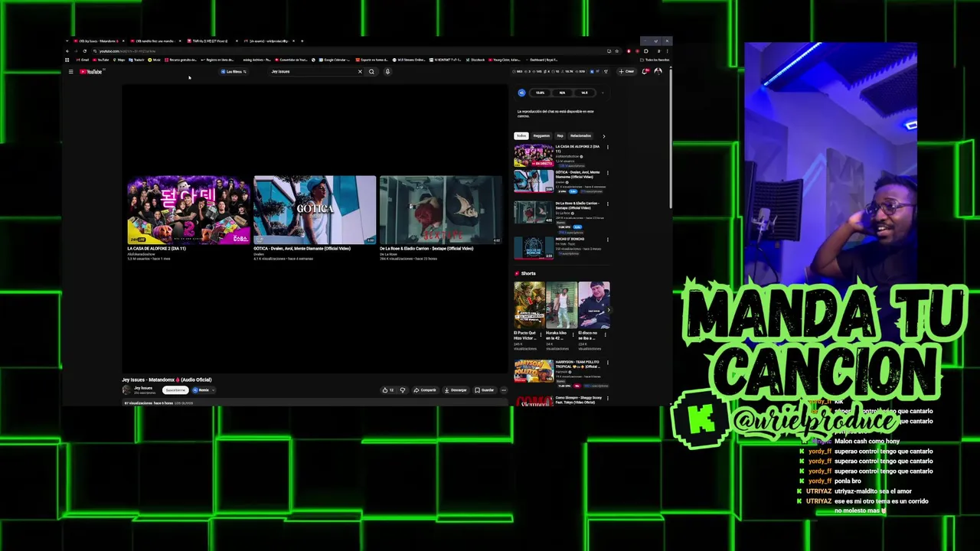The image size is (980, 551).
Task: Like the video with the thumbs-up button
Action: coord(387,390)
